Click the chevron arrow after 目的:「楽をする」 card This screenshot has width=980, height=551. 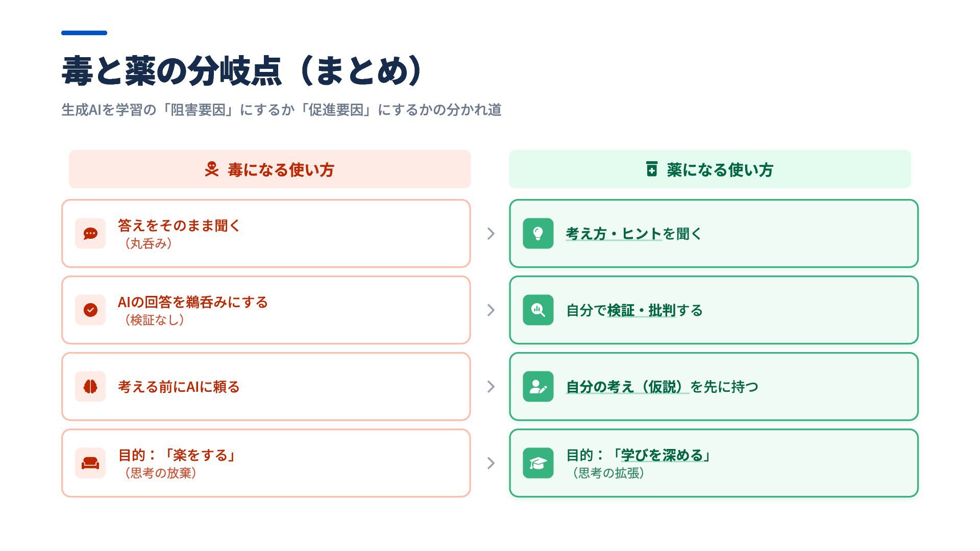(x=491, y=463)
